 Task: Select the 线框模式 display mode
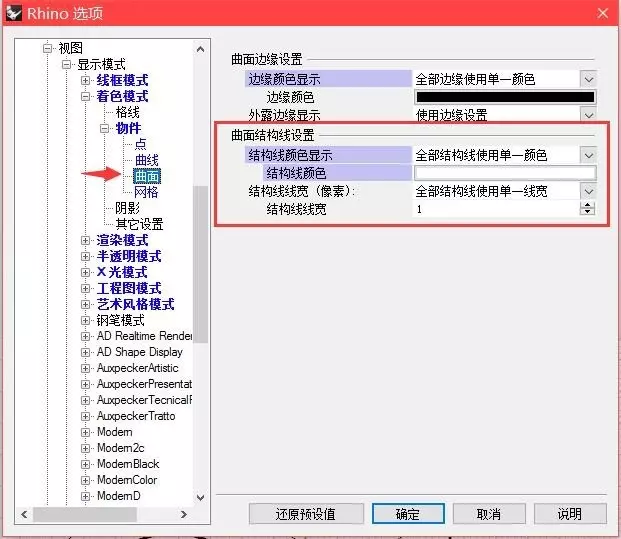(122, 80)
